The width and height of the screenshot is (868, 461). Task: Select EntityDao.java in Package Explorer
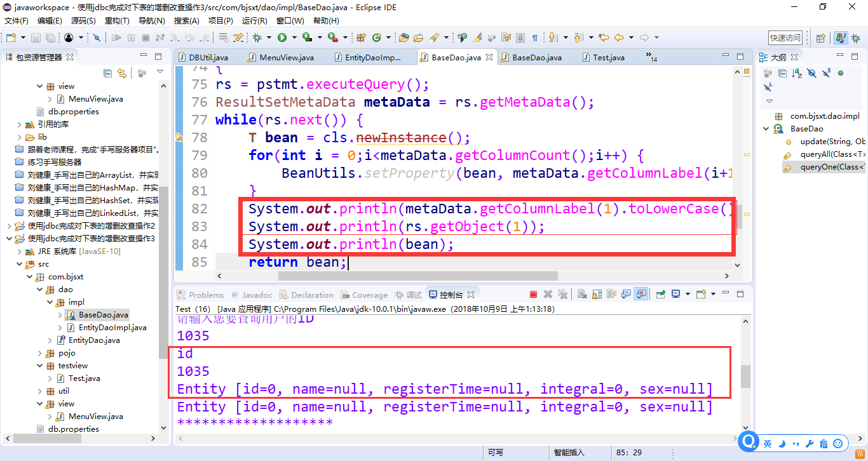click(94, 340)
